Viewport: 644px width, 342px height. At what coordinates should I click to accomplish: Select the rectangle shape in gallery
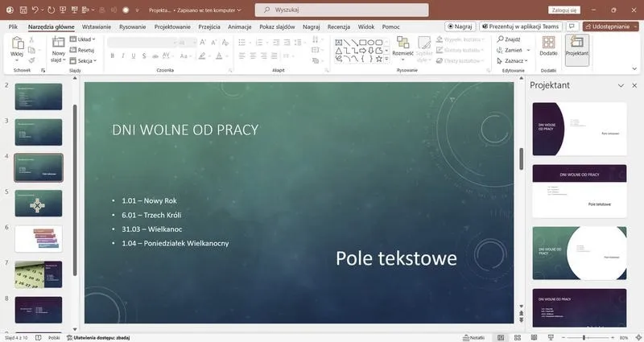[x=363, y=43]
